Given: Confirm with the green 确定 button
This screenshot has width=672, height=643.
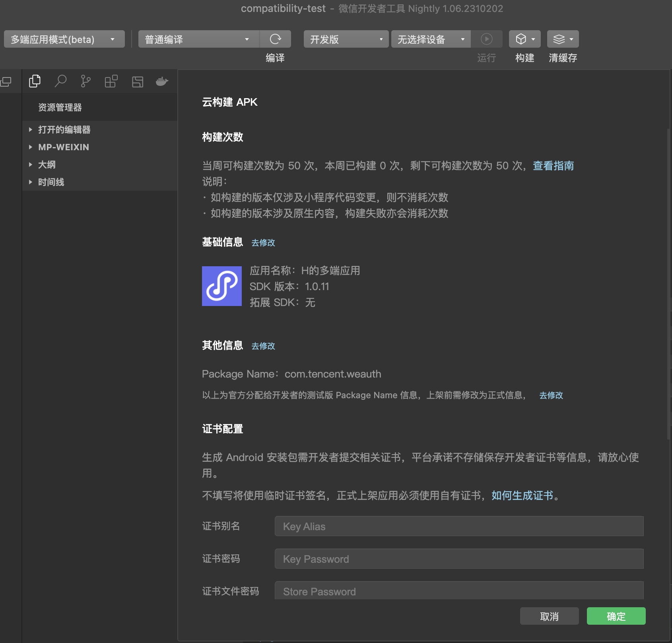Looking at the screenshot, I should [x=616, y=616].
